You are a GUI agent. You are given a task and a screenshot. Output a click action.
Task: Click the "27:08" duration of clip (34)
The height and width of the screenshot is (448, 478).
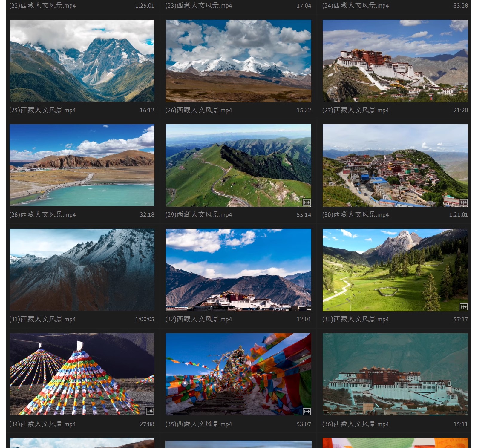click(x=147, y=424)
